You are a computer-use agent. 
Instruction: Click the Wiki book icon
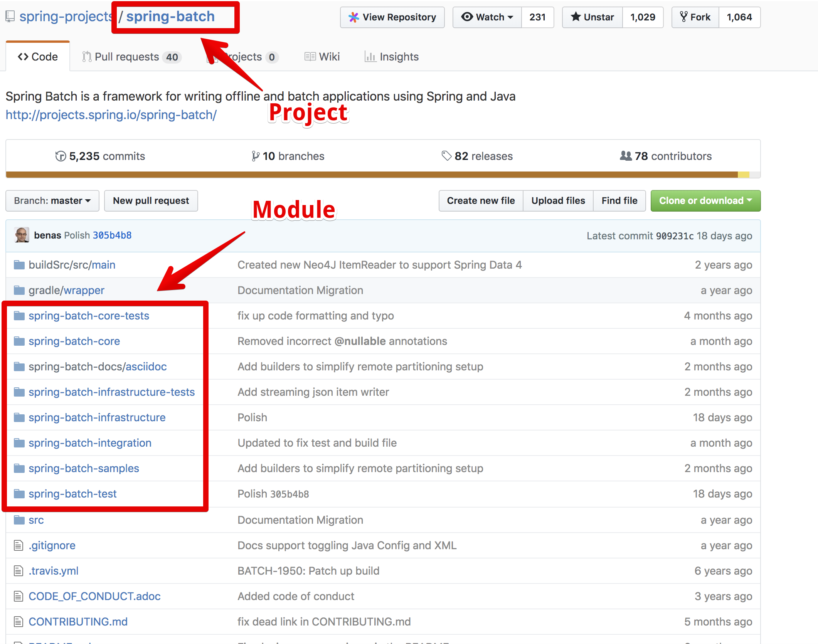[310, 57]
